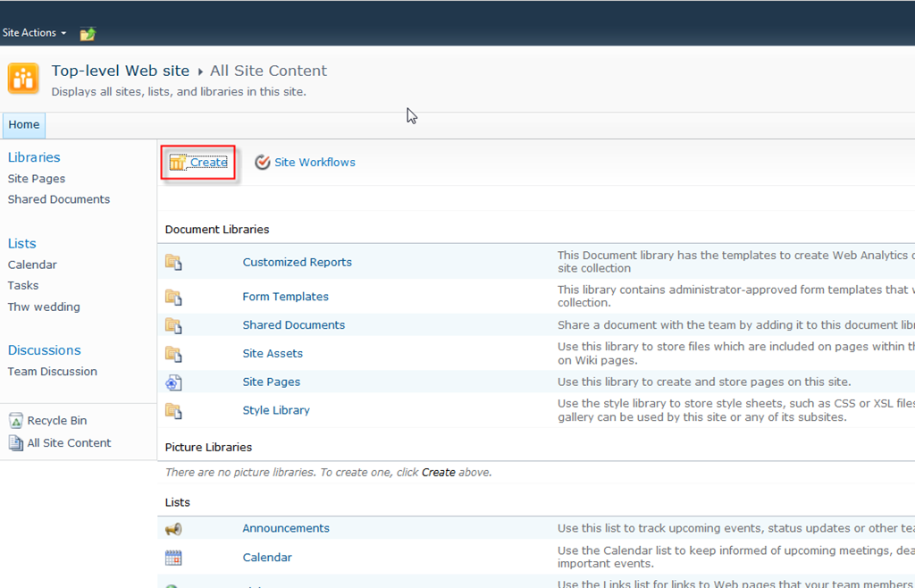Click the Libraries heading in sidebar
This screenshot has height=588, width=915.
(34, 157)
